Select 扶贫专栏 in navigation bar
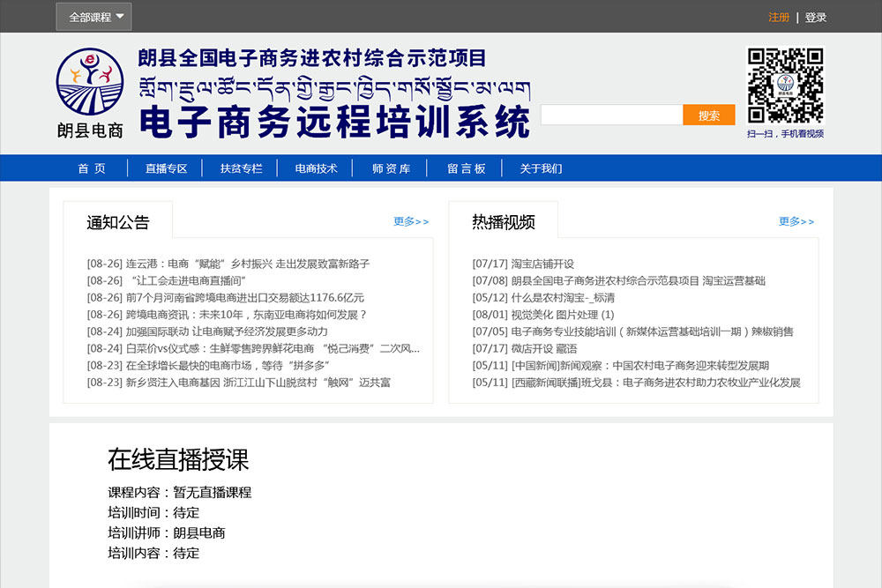The width and height of the screenshot is (882, 588). (241, 168)
